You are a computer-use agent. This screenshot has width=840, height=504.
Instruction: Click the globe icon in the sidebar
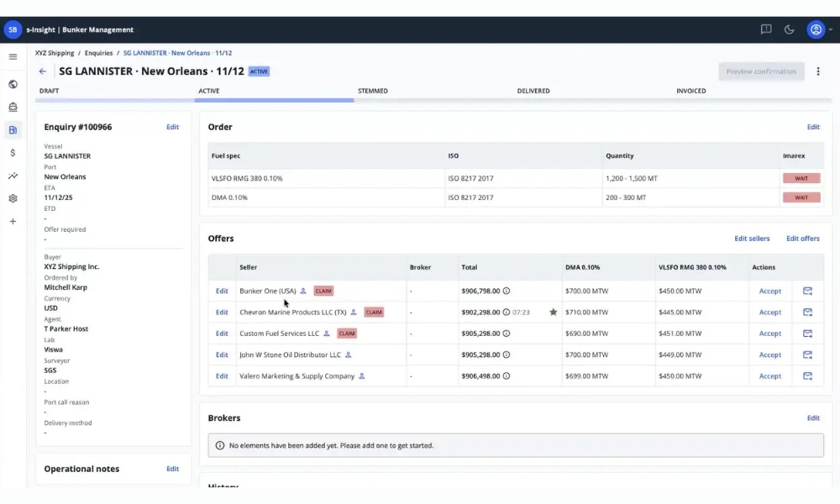(13, 84)
